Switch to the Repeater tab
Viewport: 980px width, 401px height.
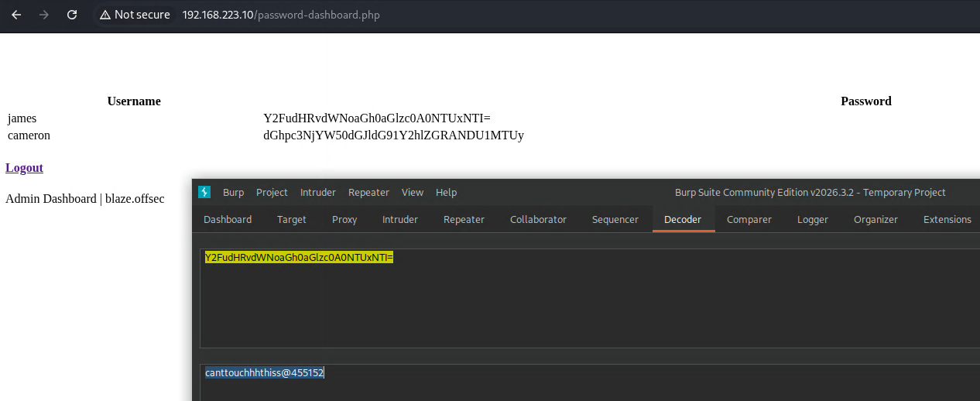pyautogui.click(x=464, y=219)
